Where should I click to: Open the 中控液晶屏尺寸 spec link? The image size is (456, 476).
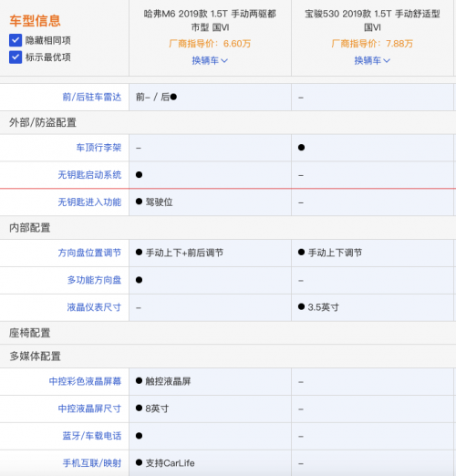pos(89,409)
